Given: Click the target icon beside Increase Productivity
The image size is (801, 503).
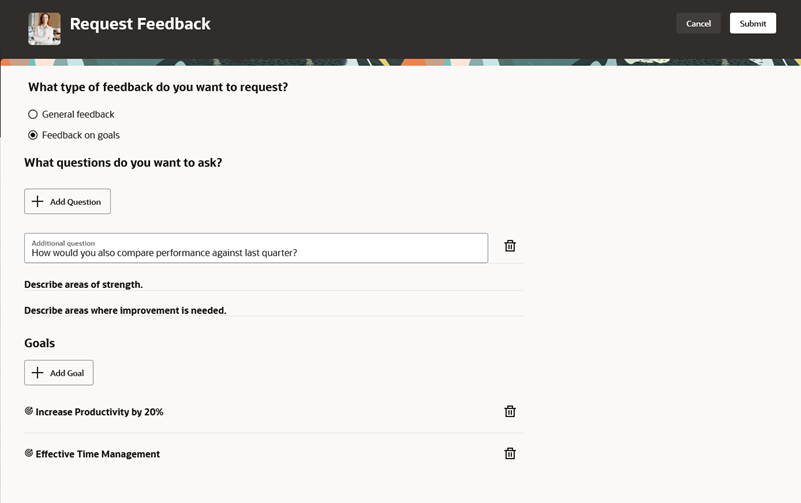Looking at the screenshot, I should click(29, 411).
